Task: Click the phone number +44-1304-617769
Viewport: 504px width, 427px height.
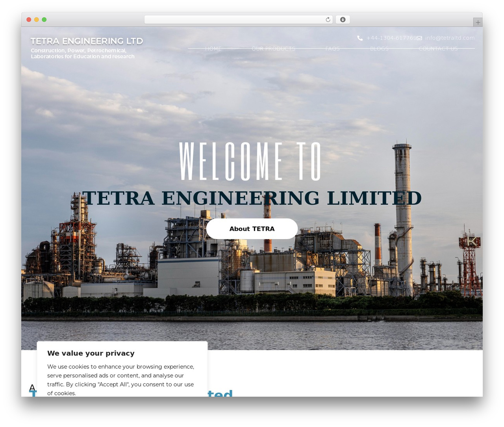Action: click(391, 38)
